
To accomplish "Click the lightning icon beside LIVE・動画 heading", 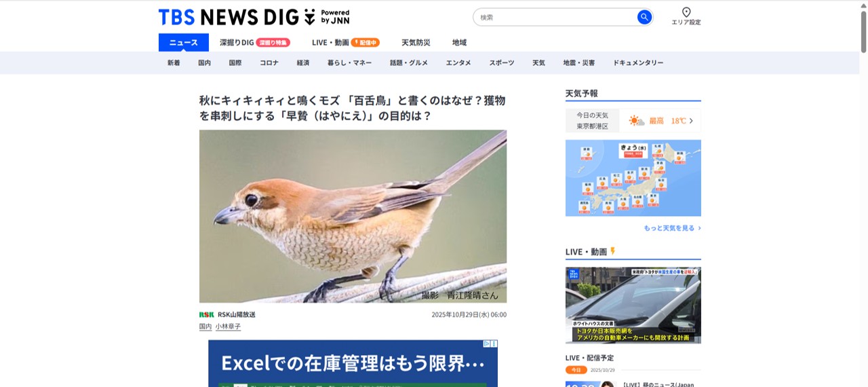I will tap(613, 251).
